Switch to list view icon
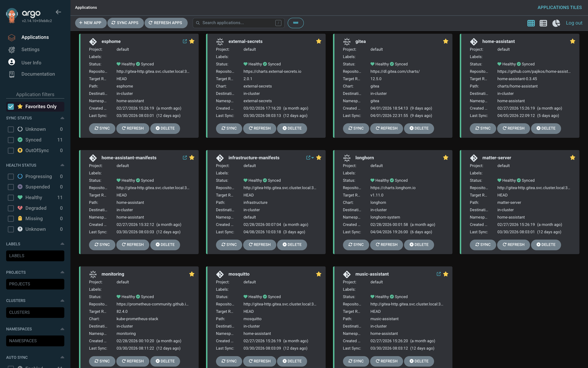The image size is (588, 368). click(543, 23)
